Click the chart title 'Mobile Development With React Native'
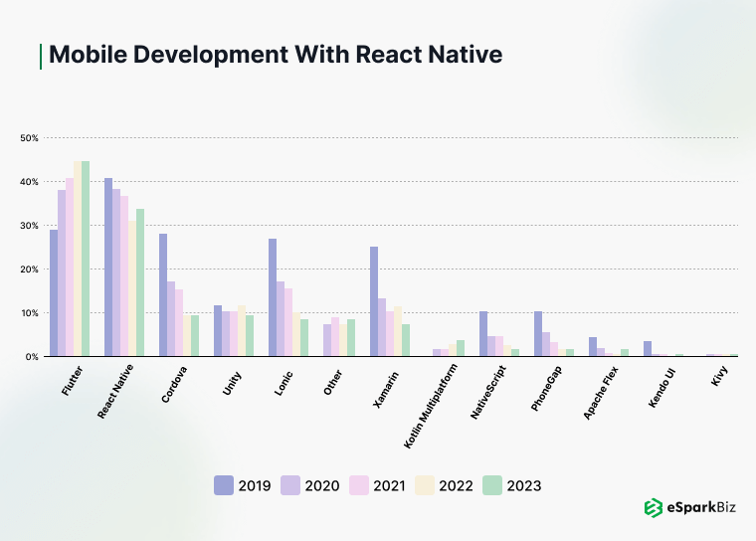 coord(276,54)
